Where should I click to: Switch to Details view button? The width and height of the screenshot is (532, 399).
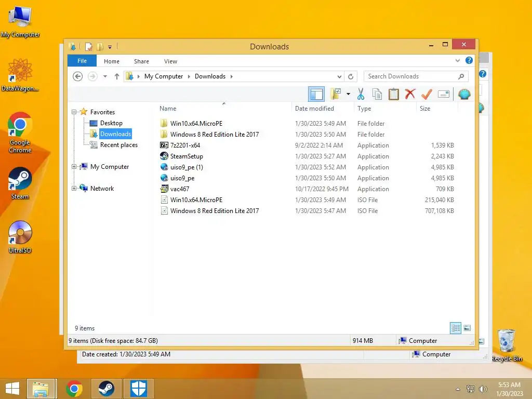(455, 328)
